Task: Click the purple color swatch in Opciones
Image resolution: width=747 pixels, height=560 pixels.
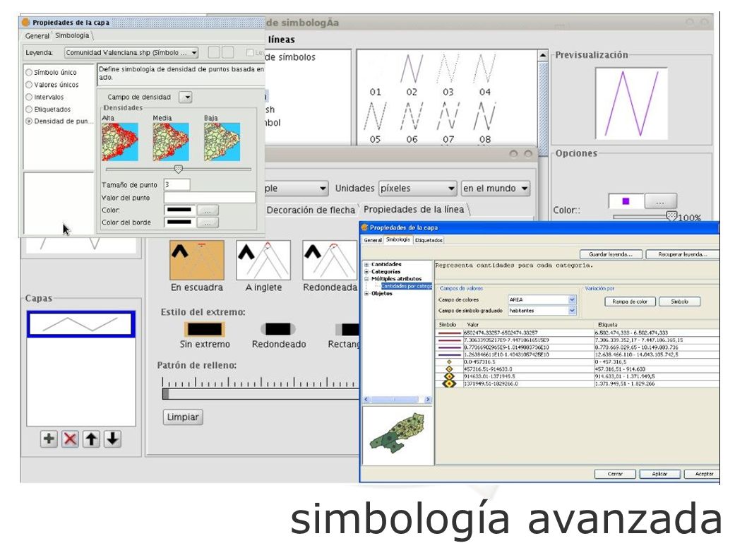Action: 626,201
